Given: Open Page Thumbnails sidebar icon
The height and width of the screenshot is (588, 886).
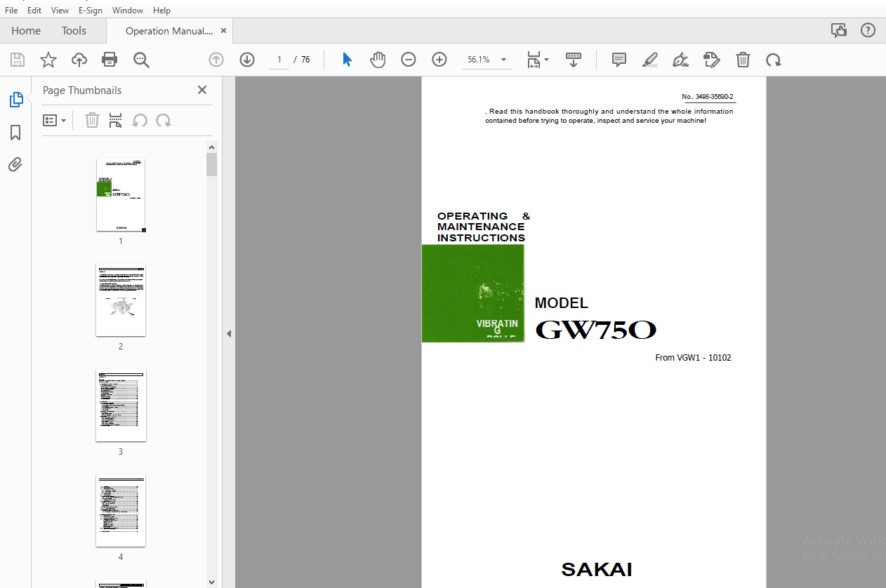Looking at the screenshot, I should click(16, 100).
